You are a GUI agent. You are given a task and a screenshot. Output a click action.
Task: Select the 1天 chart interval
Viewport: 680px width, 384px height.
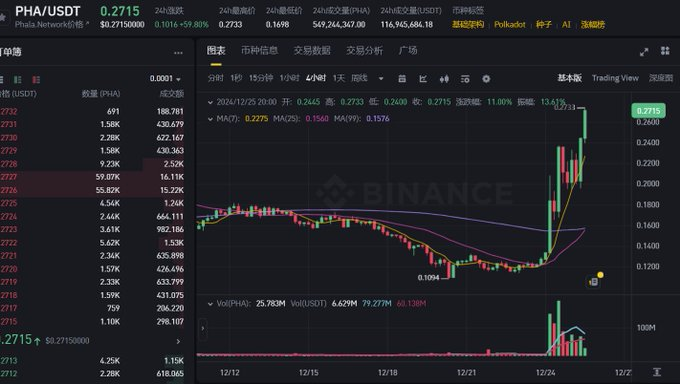click(x=339, y=78)
